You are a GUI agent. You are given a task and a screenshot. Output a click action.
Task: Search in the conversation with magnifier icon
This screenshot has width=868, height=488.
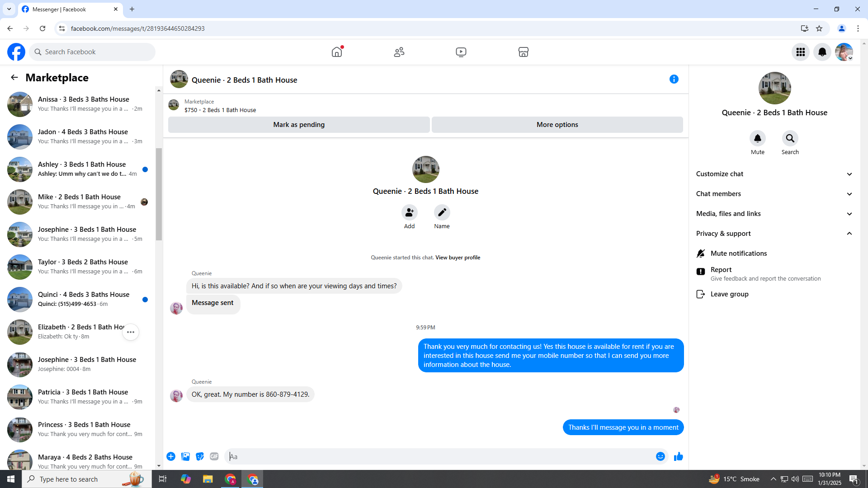[790, 138]
